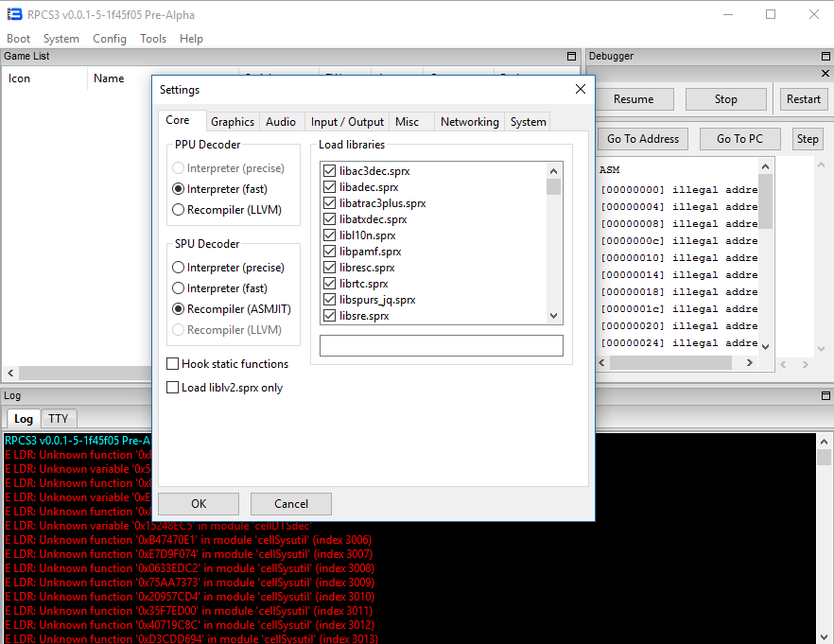
Task: Toggle Load liblv2.sprx only checkbox
Action: tap(173, 388)
